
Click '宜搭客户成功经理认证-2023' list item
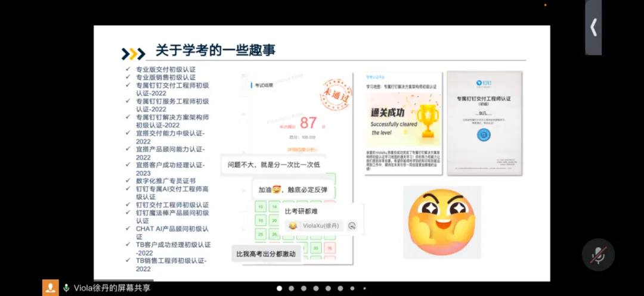click(x=171, y=169)
